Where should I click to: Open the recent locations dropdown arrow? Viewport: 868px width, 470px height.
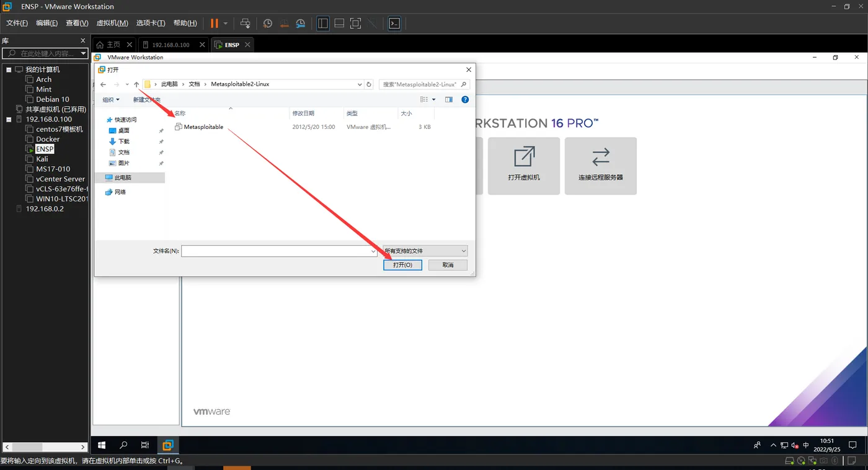[x=127, y=84]
